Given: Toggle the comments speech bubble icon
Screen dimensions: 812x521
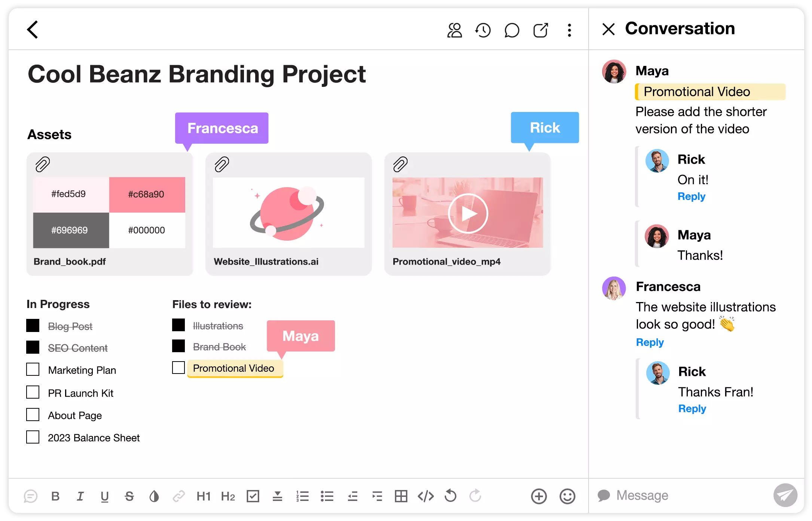Looking at the screenshot, I should tap(512, 30).
